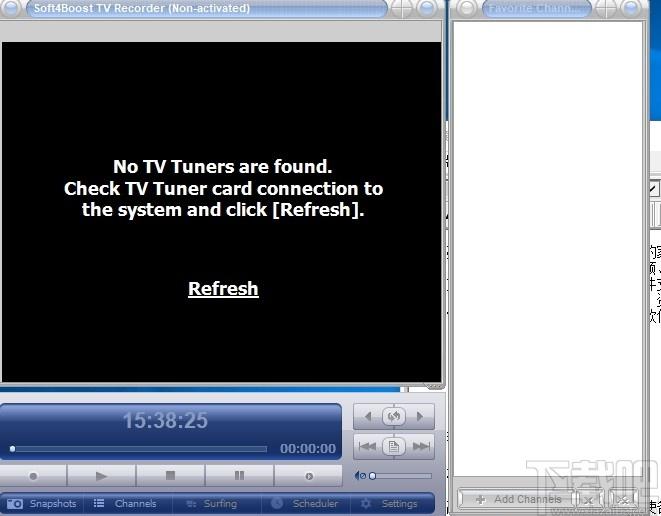
Task: Jump to next recording with fast-forward icon
Action: coord(421,446)
